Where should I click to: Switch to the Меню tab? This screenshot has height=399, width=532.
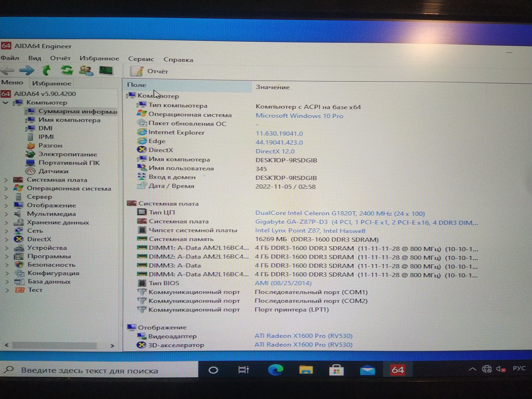pyautogui.click(x=12, y=82)
